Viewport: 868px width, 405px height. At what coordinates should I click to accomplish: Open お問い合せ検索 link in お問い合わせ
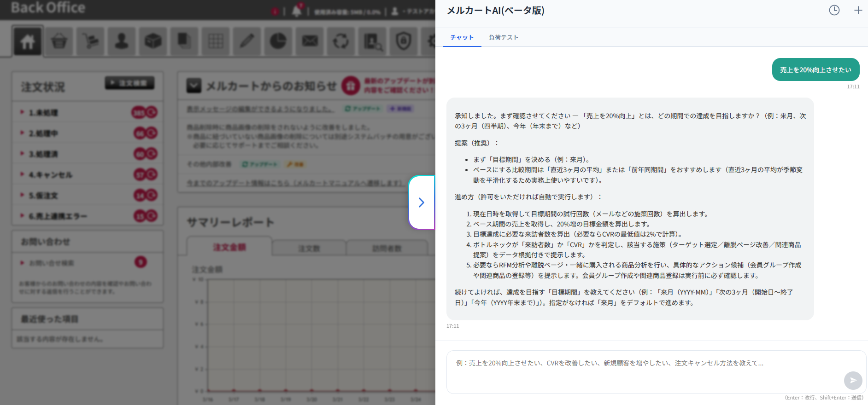pyautogui.click(x=52, y=263)
